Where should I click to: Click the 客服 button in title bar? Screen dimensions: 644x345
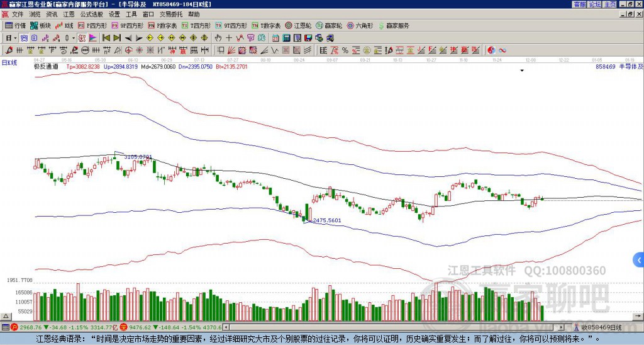click(579, 4)
